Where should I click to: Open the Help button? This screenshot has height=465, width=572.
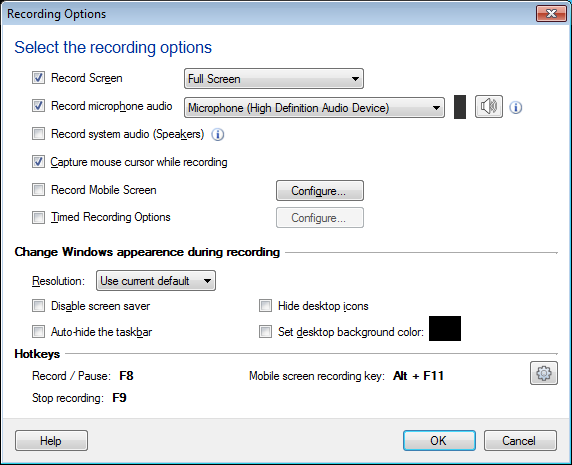tap(51, 441)
